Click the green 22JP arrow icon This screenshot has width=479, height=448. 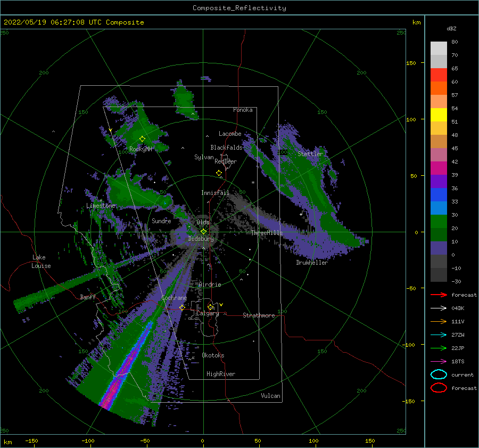point(439,348)
